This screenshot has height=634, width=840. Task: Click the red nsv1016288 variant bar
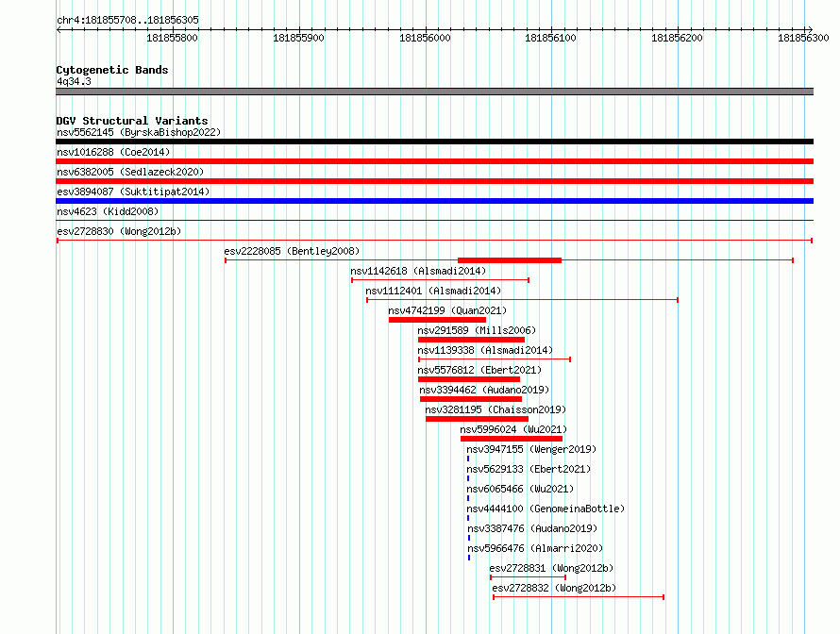434,161
